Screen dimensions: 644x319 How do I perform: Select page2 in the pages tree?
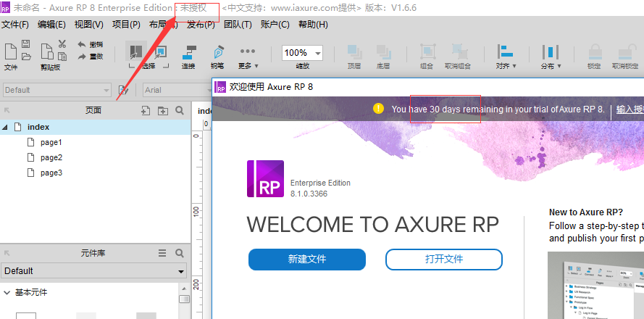pos(51,157)
